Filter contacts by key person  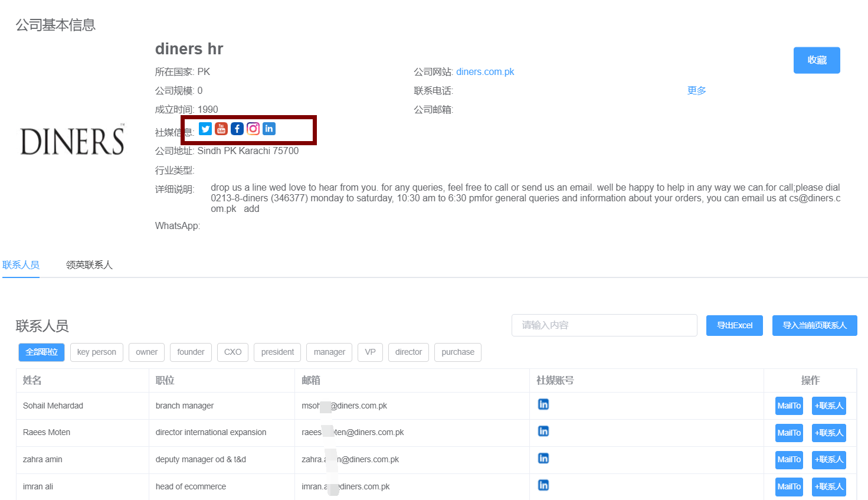click(97, 352)
